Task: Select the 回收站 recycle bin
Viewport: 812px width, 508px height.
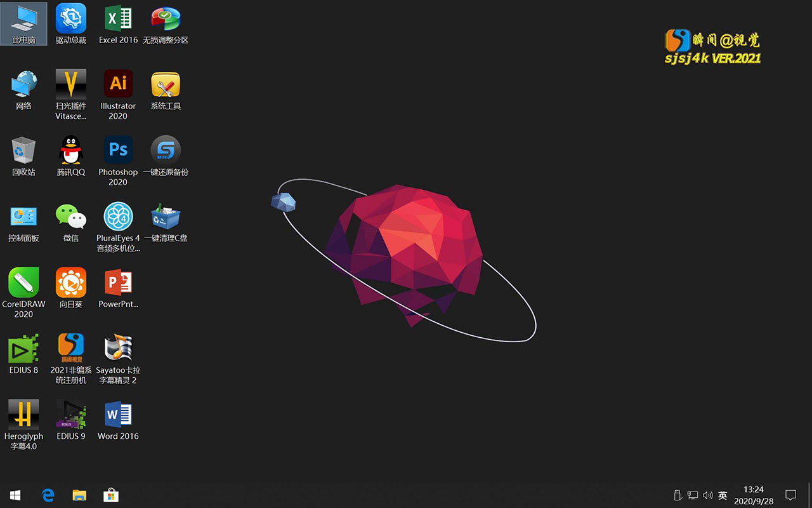Action: click(23, 156)
